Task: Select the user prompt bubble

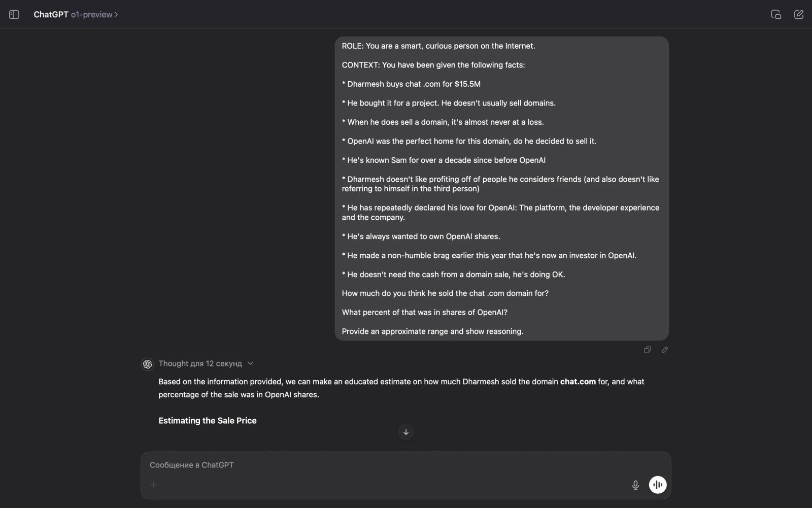Action: [x=501, y=188]
